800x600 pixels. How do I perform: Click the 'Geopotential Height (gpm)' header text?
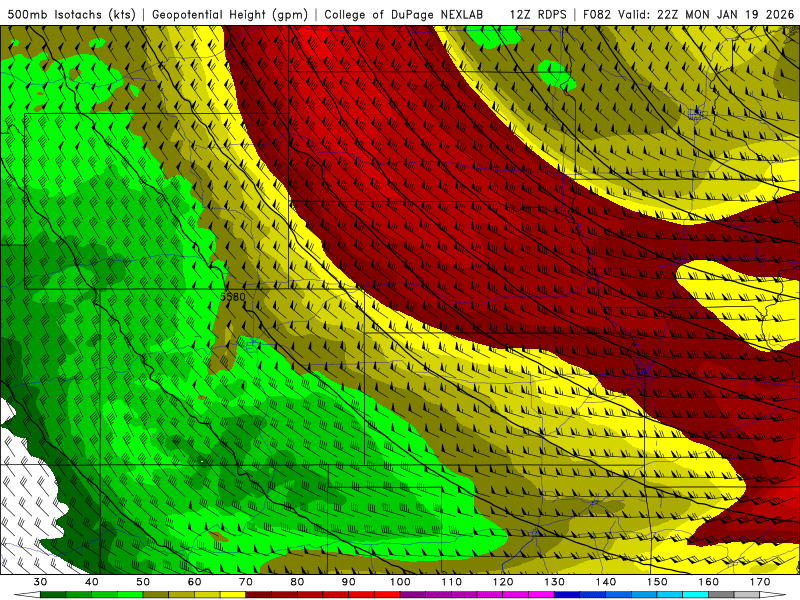click(x=230, y=14)
